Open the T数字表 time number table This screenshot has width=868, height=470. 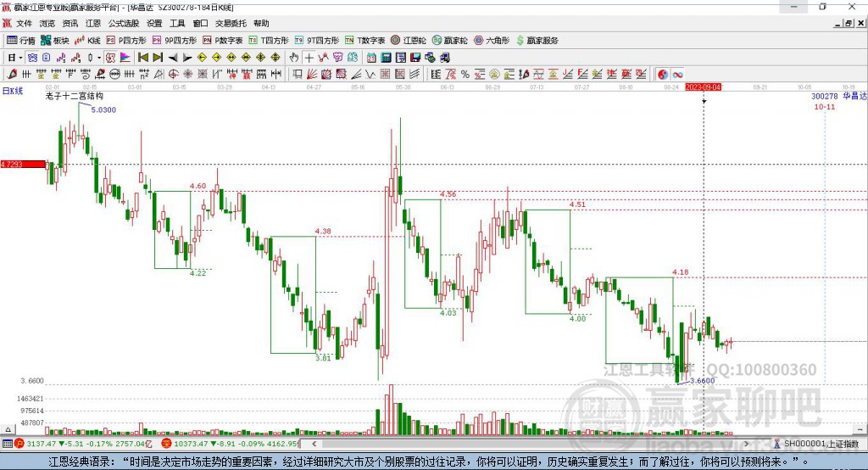pyautogui.click(x=364, y=41)
